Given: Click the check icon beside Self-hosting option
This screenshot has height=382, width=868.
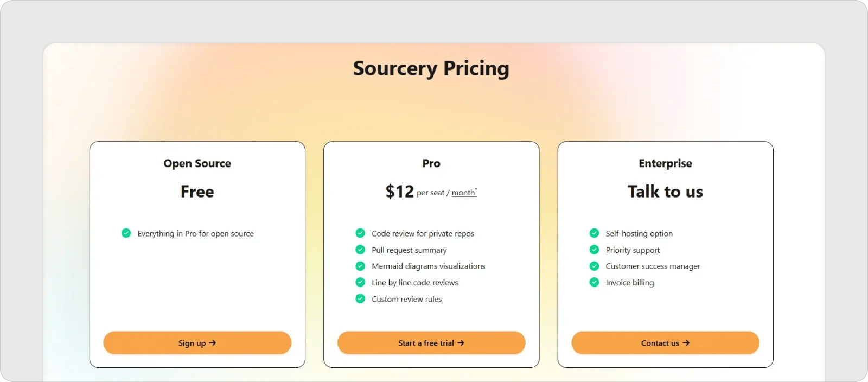Looking at the screenshot, I should 594,233.
